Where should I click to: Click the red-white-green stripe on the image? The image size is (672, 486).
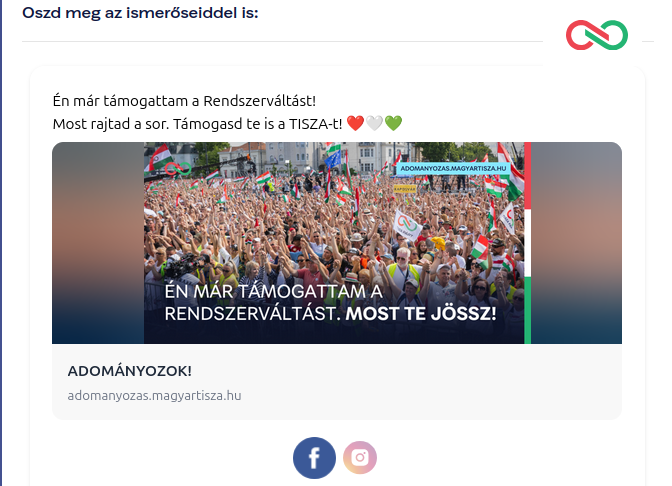(x=528, y=243)
